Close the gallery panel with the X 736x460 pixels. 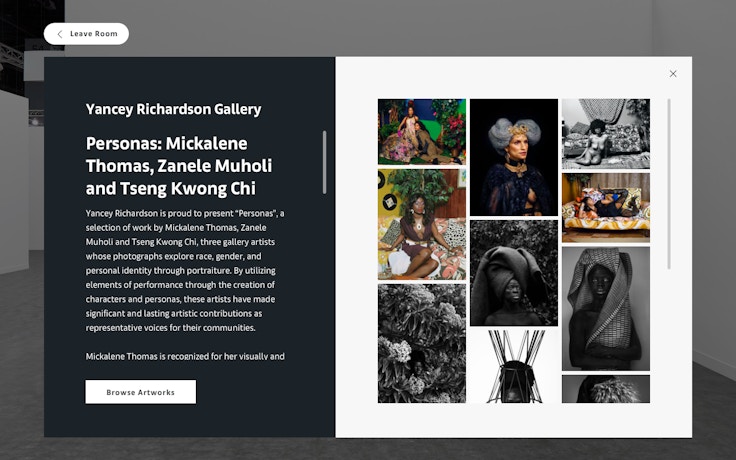(x=673, y=74)
